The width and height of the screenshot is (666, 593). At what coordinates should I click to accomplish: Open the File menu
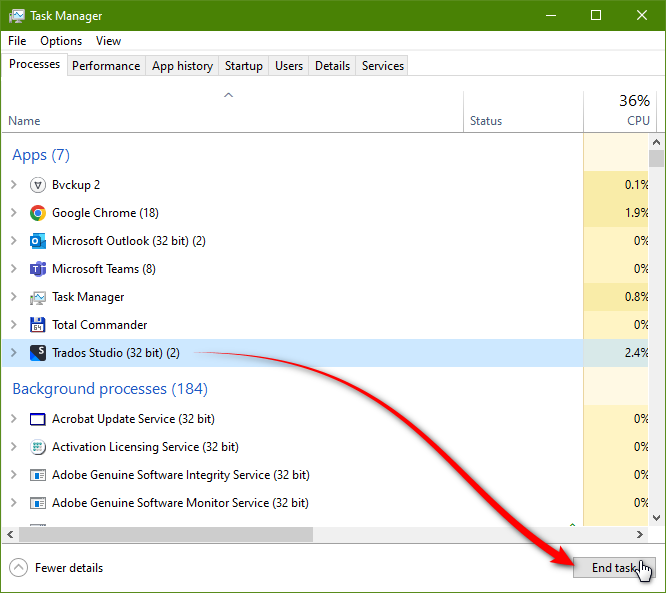point(17,41)
